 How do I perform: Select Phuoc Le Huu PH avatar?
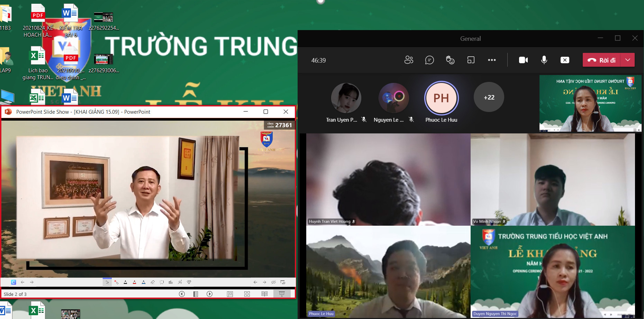(441, 98)
